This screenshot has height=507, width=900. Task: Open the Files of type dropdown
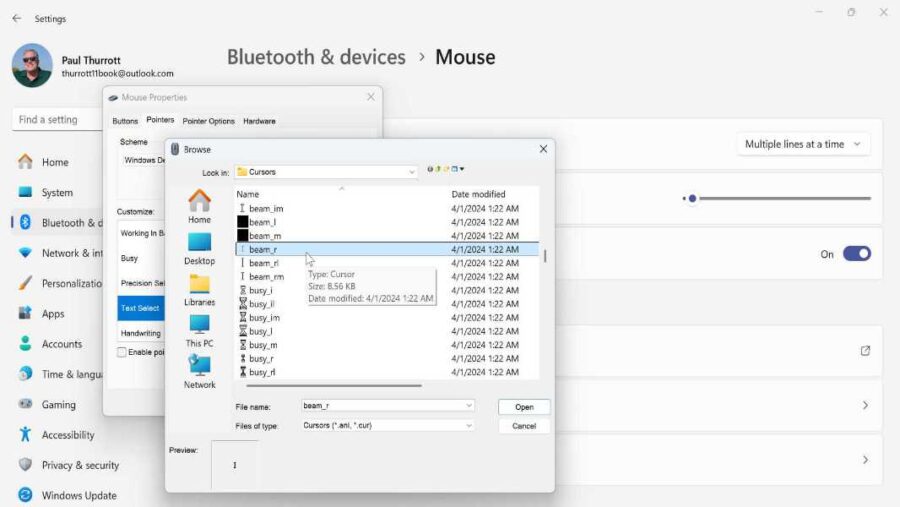point(469,425)
